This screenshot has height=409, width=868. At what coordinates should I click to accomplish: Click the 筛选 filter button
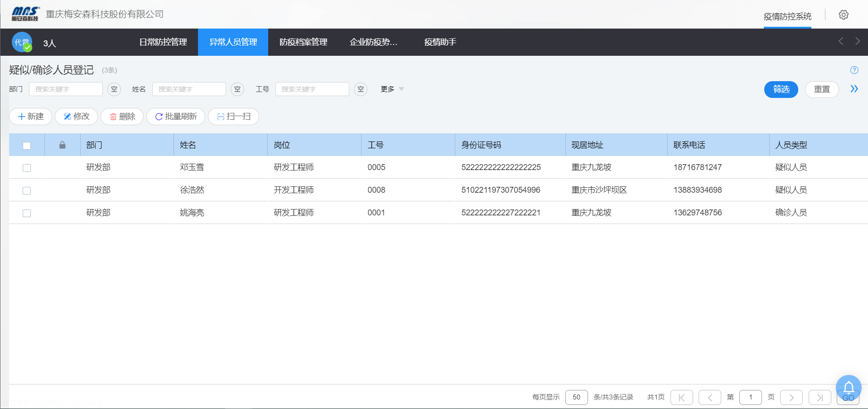tap(781, 89)
